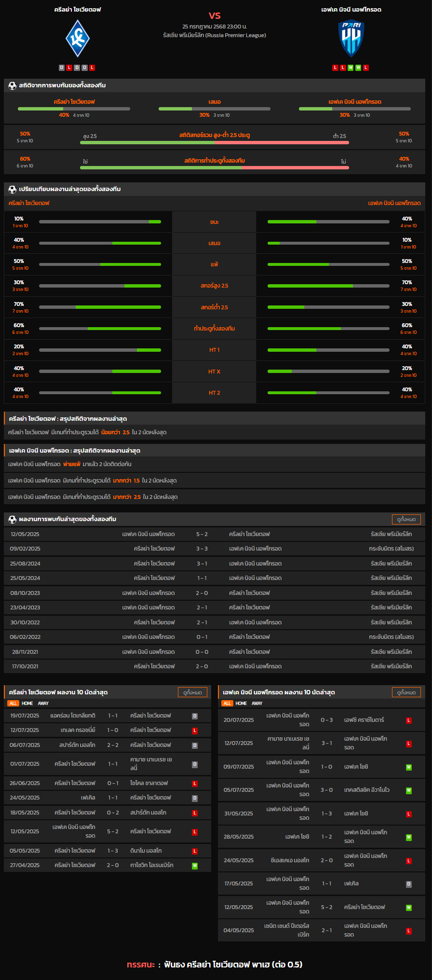Click the W badge in the 28/05/2025 row
Viewport: 432px width, 980px height.
coord(409,837)
